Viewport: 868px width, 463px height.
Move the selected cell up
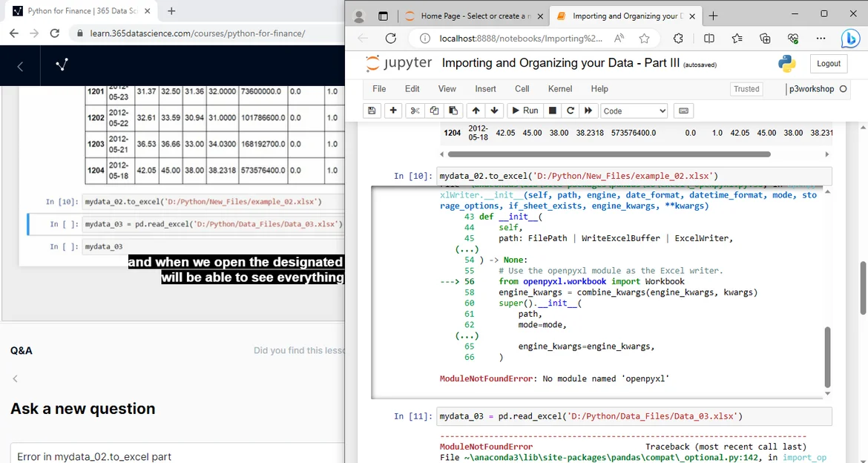tap(476, 111)
